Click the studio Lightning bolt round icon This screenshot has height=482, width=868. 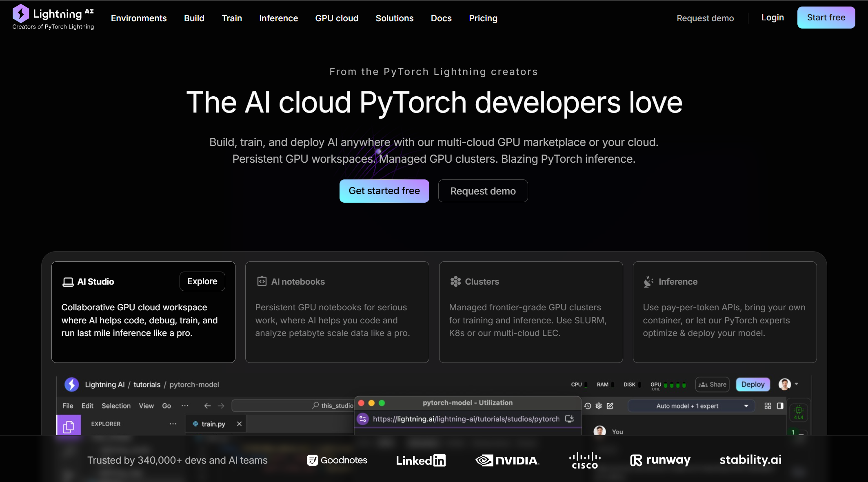coord(72,384)
